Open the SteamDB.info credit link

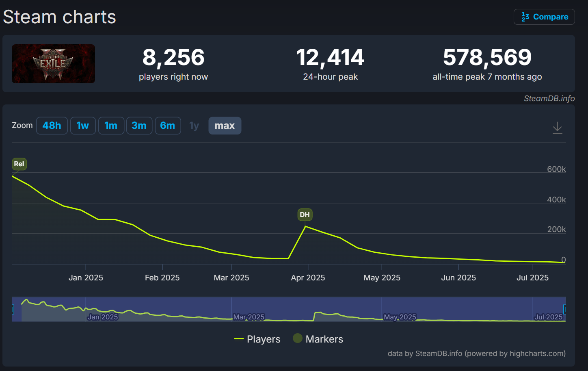click(549, 98)
